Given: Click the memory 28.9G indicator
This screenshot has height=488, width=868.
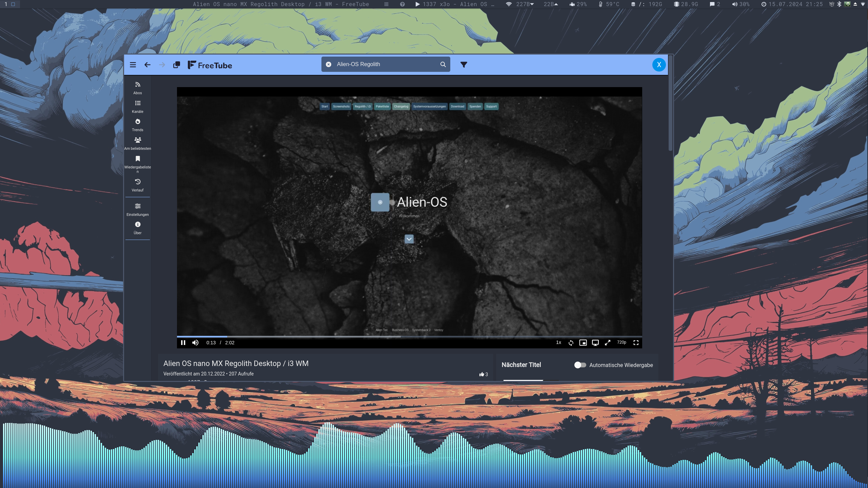Looking at the screenshot, I should point(686,4).
